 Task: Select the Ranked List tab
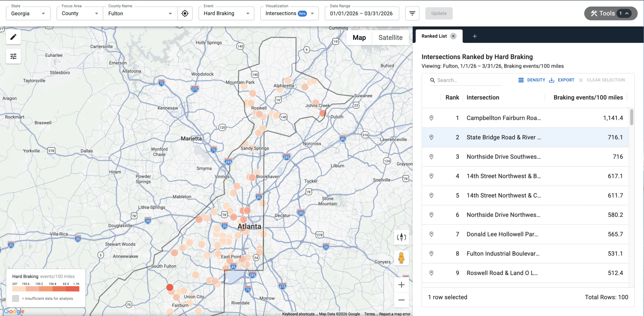434,36
